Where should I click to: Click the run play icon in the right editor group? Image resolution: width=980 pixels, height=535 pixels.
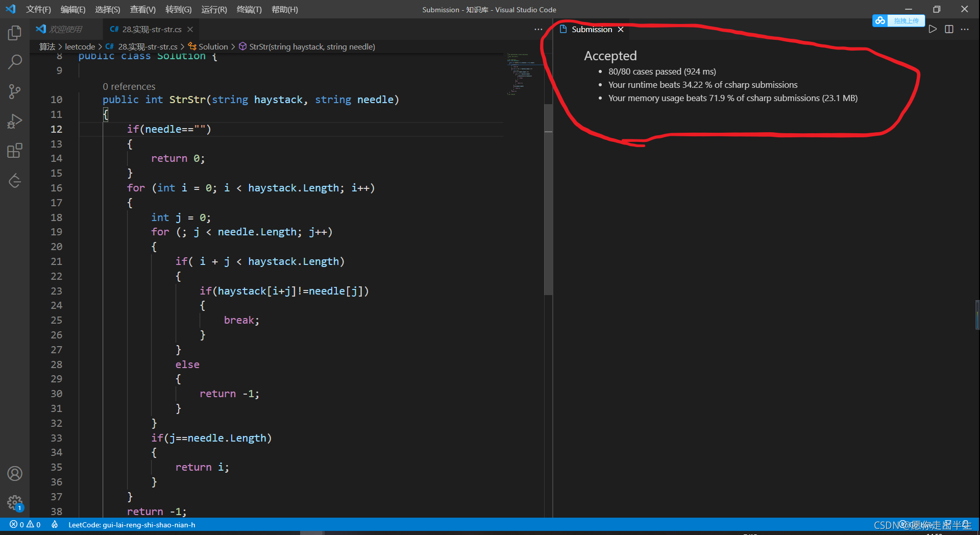[933, 29]
